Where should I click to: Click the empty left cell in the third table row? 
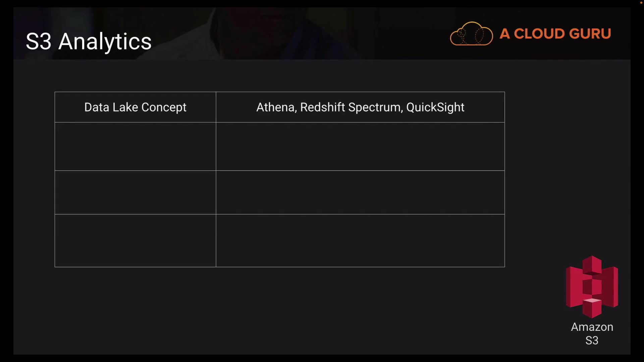[135, 192]
